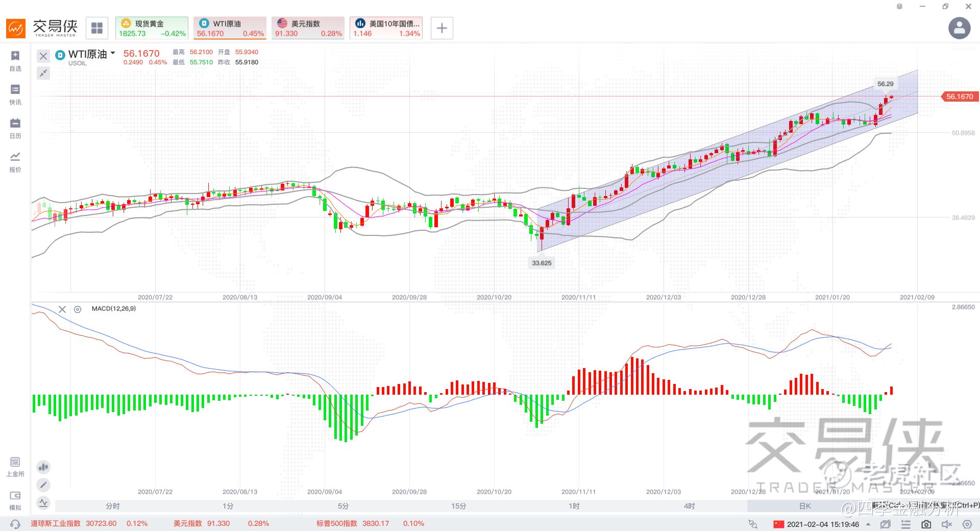The width and height of the screenshot is (980, 531).
Task: Open 上金所 exchange in sidebar
Action: [15, 467]
